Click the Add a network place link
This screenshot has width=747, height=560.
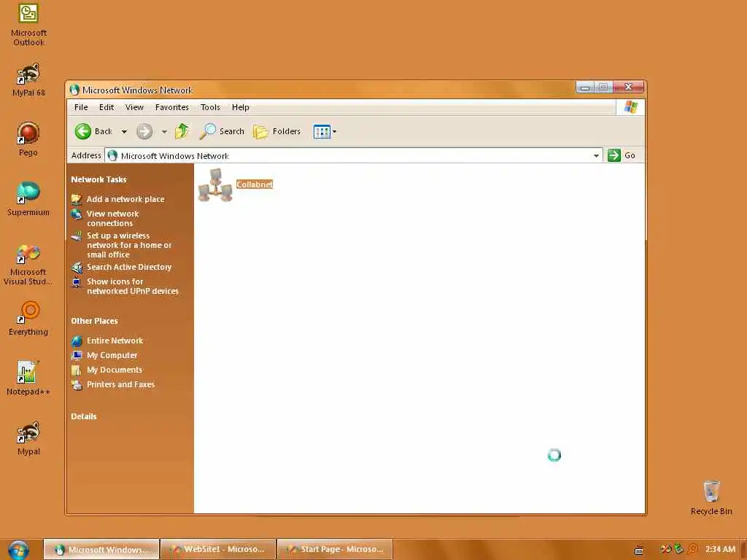pos(125,199)
